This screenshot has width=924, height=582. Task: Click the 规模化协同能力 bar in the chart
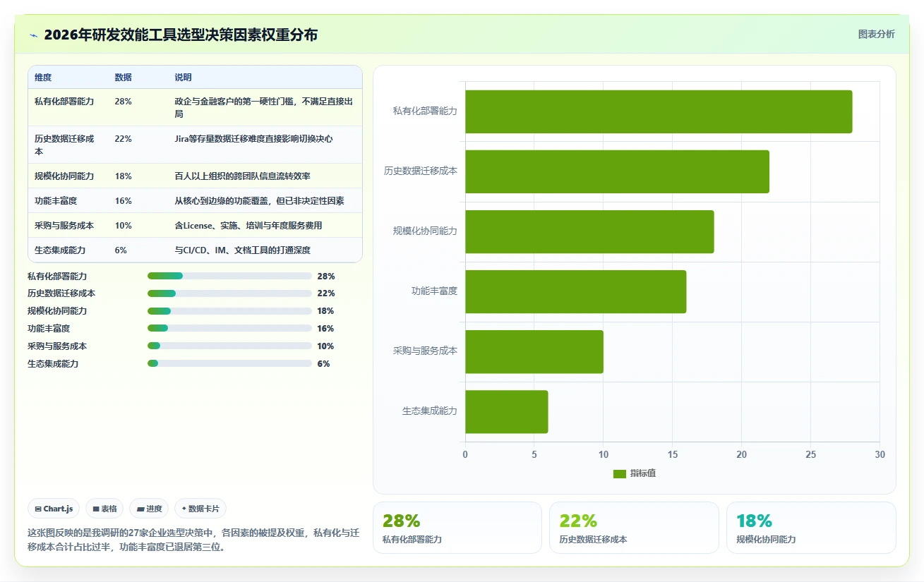point(589,231)
